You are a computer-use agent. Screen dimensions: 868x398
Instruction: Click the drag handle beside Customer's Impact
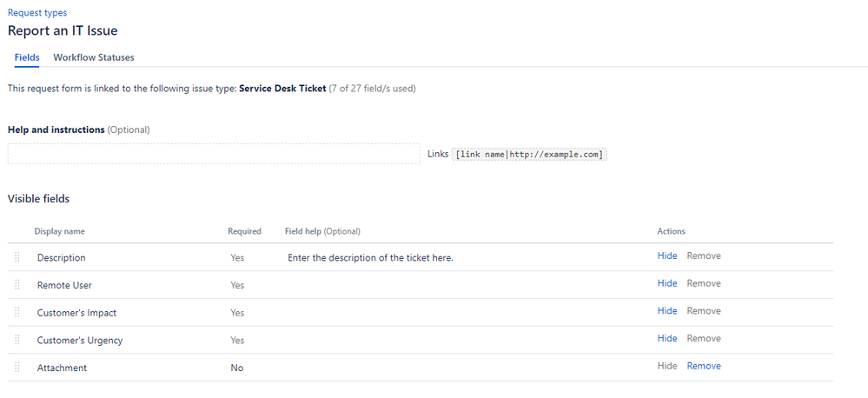pyautogui.click(x=17, y=312)
